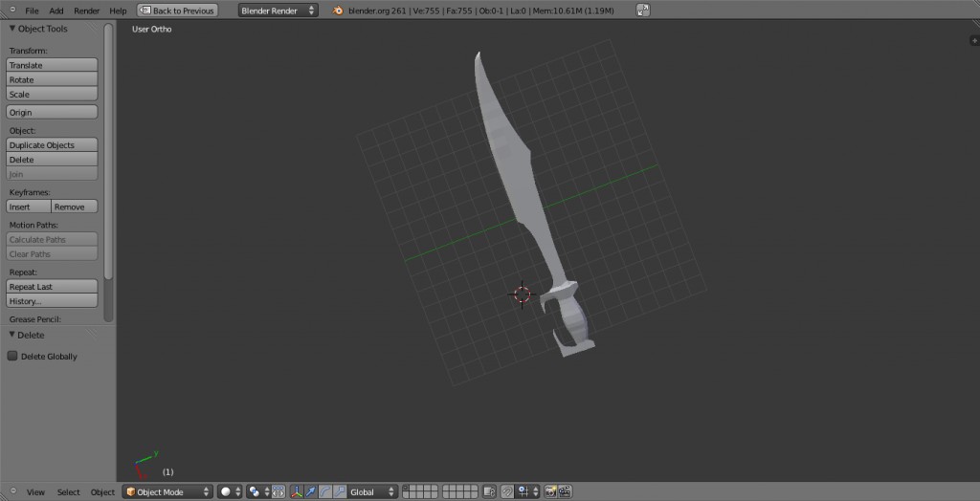Screen dimensions: 980x501
Task: Enable a layer in the second layer block
Action: [460, 491]
